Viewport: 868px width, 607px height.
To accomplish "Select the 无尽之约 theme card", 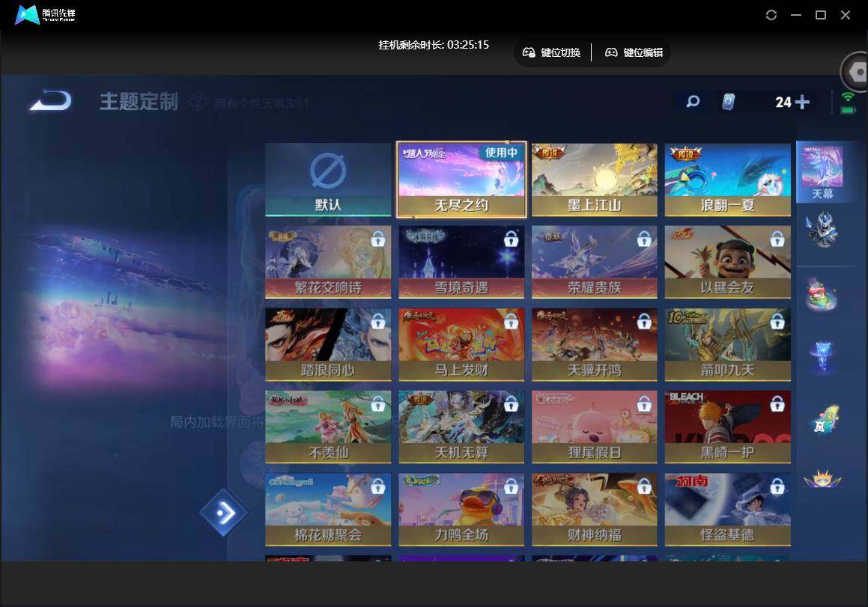I will (x=461, y=180).
